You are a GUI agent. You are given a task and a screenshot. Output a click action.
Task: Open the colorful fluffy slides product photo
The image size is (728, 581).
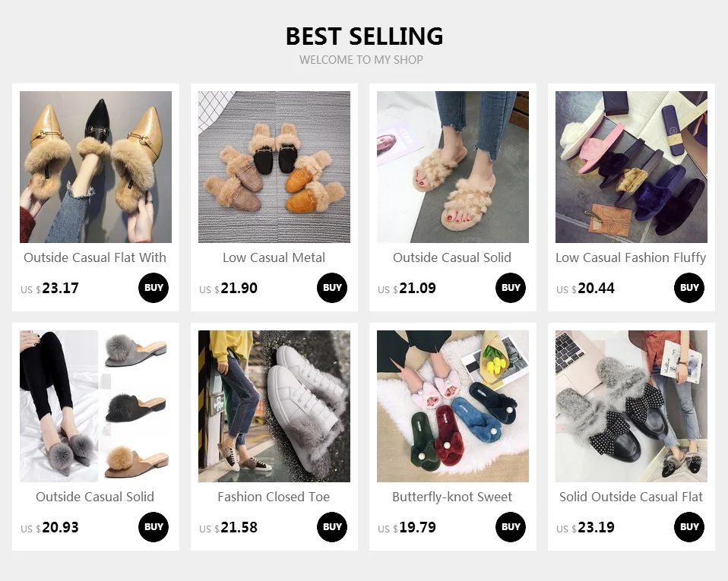tap(631, 167)
